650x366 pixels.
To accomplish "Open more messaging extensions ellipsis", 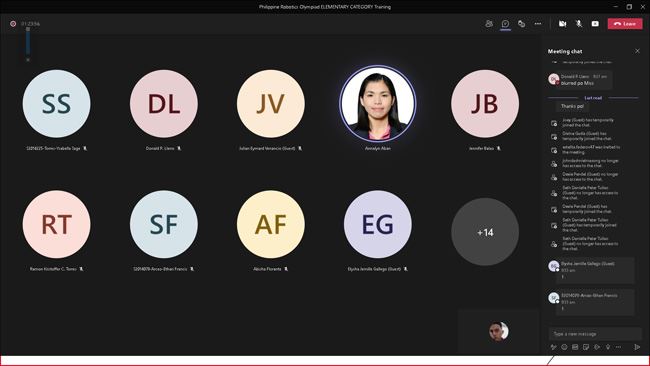I will pos(618,347).
